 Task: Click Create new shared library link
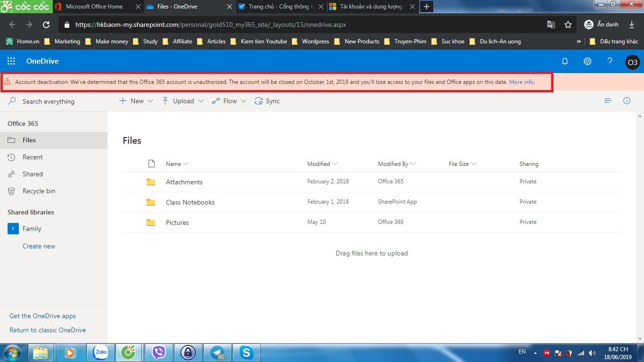(39, 246)
